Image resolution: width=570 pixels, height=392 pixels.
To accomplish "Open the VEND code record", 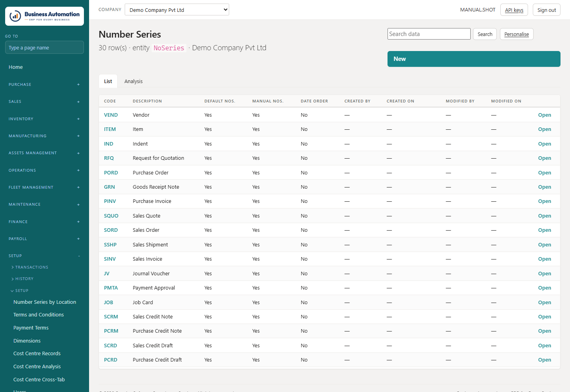I will [111, 115].
